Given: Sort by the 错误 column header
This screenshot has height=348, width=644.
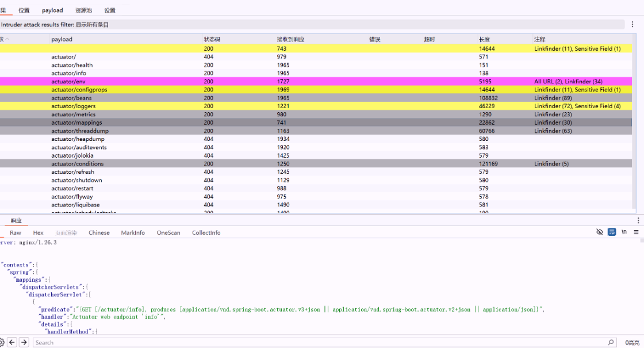Looking at the screenshot, I should [x=394, y=40].
